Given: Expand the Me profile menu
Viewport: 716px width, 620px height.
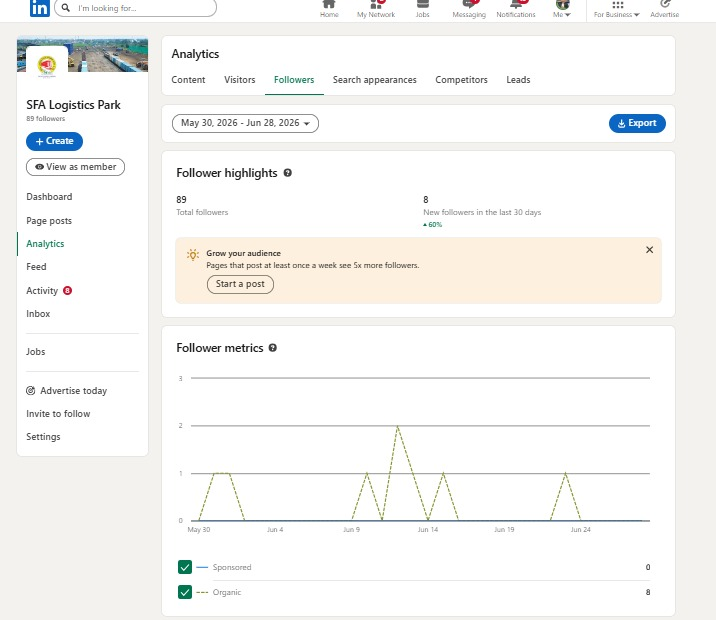Looking at the screenshot, I should click(562, 9).
